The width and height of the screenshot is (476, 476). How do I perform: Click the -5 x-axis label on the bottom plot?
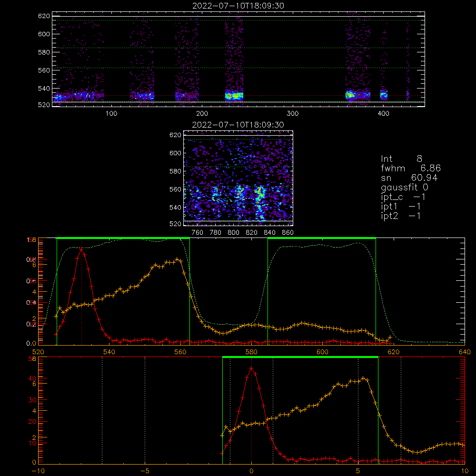(x=145, y=471)
